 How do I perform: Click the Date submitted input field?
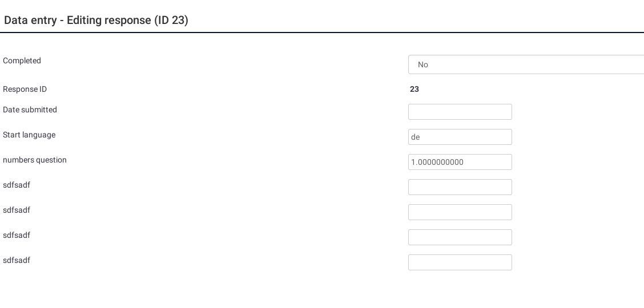[x=460, y=112]
